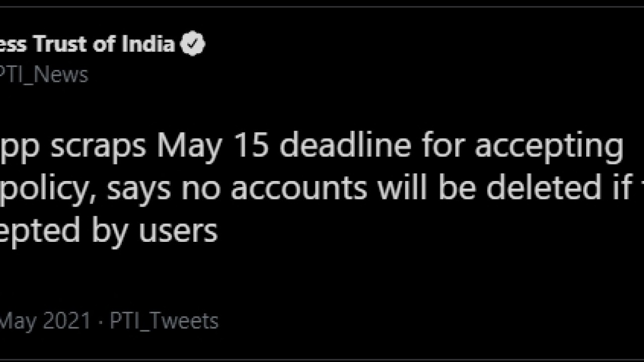644x362 pixels.
Task: Click the verified badge beside India
Action: (193, 45)
